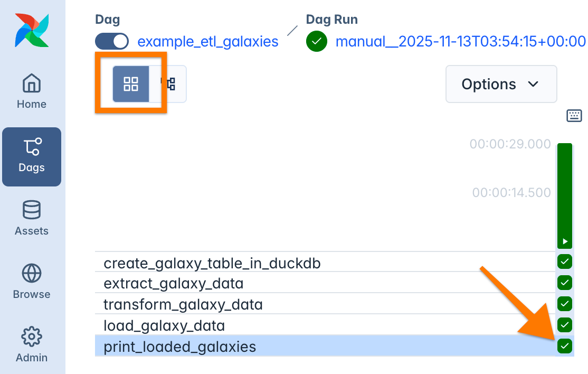Viewport: 588px width, 374px height.
Task: Open the example_etl_galaxies DAG link
Action: click(208, 41)
